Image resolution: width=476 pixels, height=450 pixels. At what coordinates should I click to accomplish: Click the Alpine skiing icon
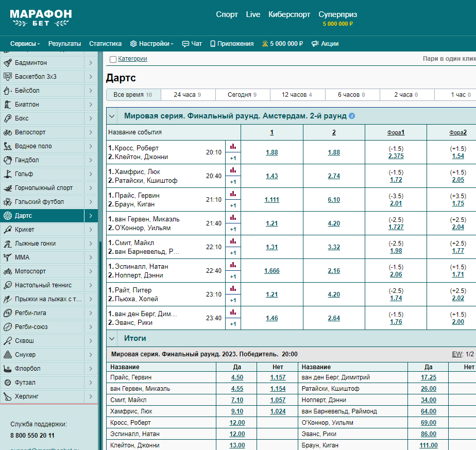click(x=8, y=188)
